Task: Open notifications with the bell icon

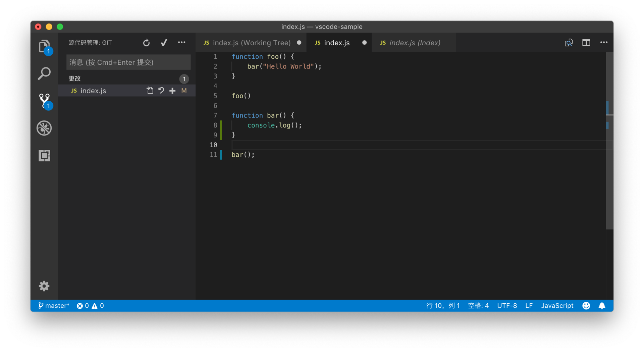Action: pyautogui.click(x=602, y=306)
